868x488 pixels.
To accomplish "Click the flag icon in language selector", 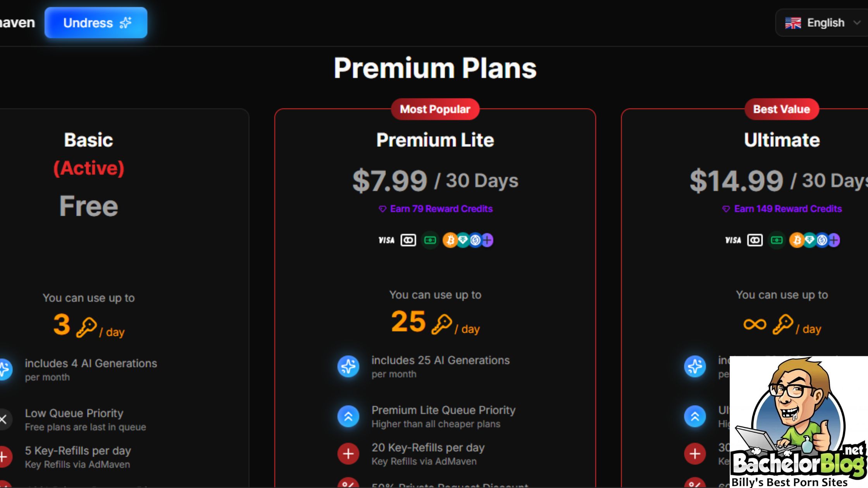I will [793, 23].
